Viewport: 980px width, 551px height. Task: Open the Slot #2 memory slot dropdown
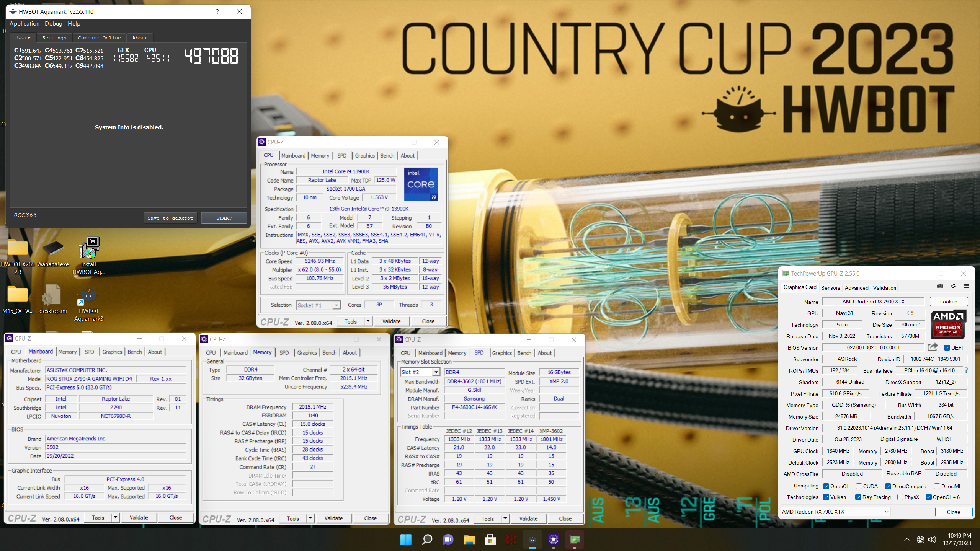pos(420,372)
